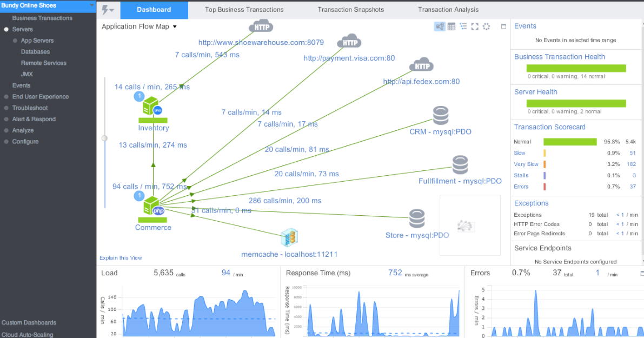Click the Explain this View link

(x=121, y=258)
